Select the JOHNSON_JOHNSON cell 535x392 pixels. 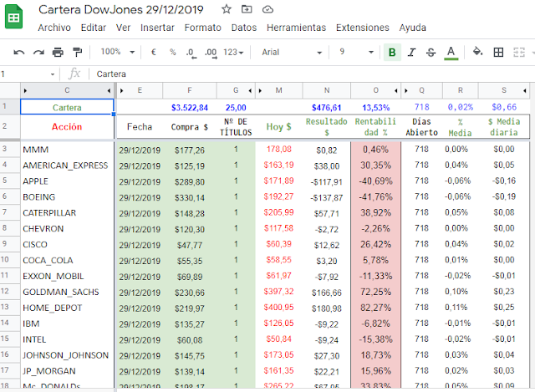tap(67, 355)
